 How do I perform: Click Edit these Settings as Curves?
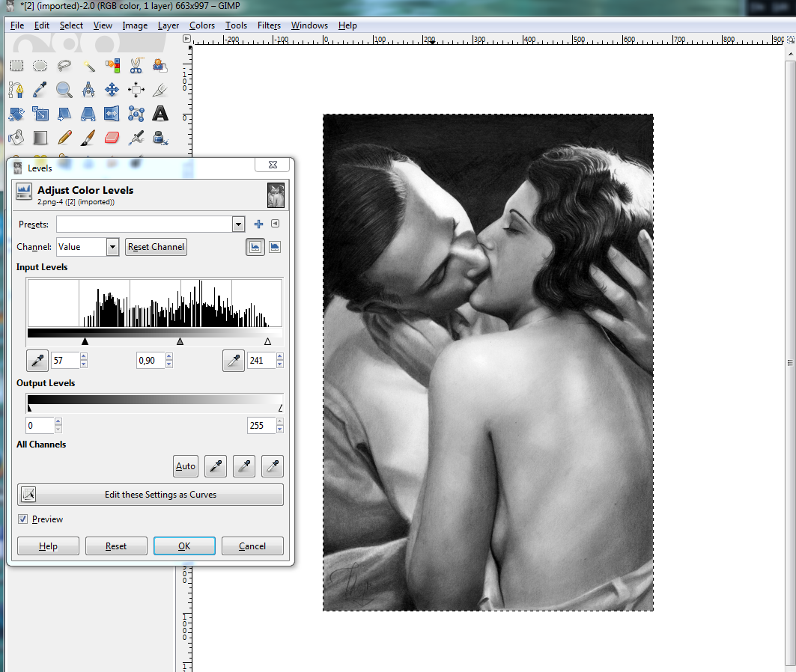[151, 495]
